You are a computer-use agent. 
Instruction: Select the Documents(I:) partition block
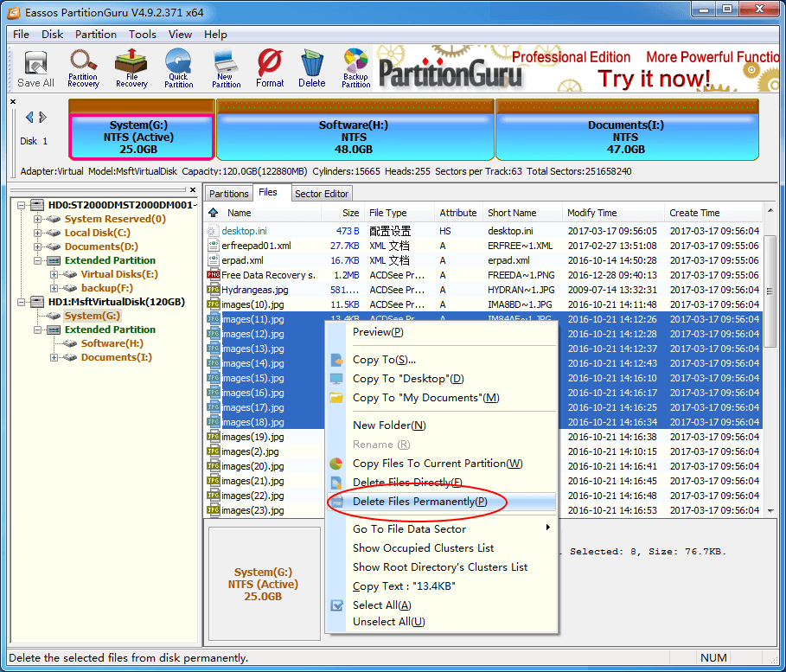(627, 130)
